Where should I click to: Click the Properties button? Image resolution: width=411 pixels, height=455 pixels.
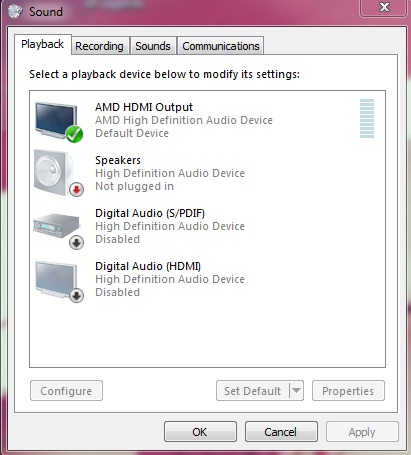pyautogui.click(x=348, y=390)
